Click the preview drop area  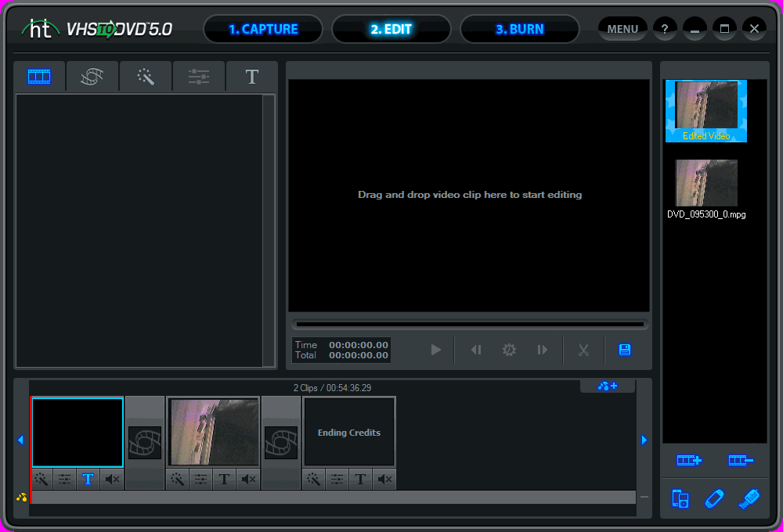(x=469, y=195)
